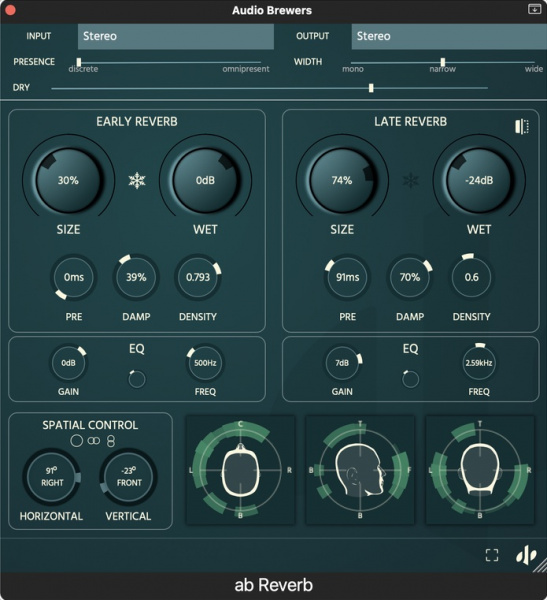Toggle the Early Reverb freeze snowflake
This screenshot has width=547, height=600.
click(x=137, y=180)
